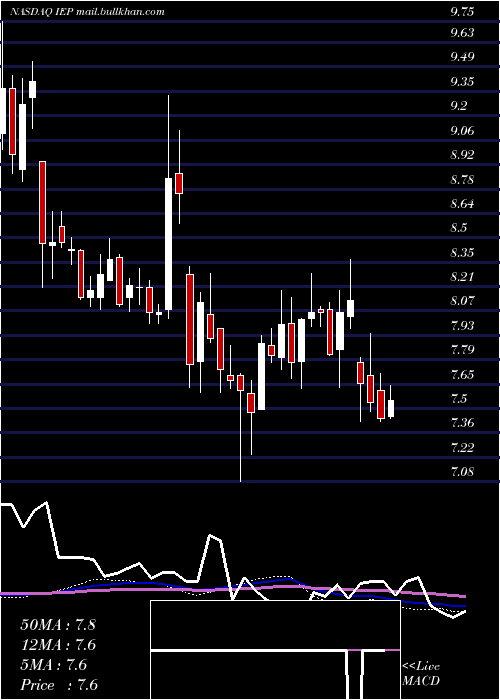Screen dimensions: 500x700
Task: Click the 9.35 price axis label
Action: tap(462, 82)
